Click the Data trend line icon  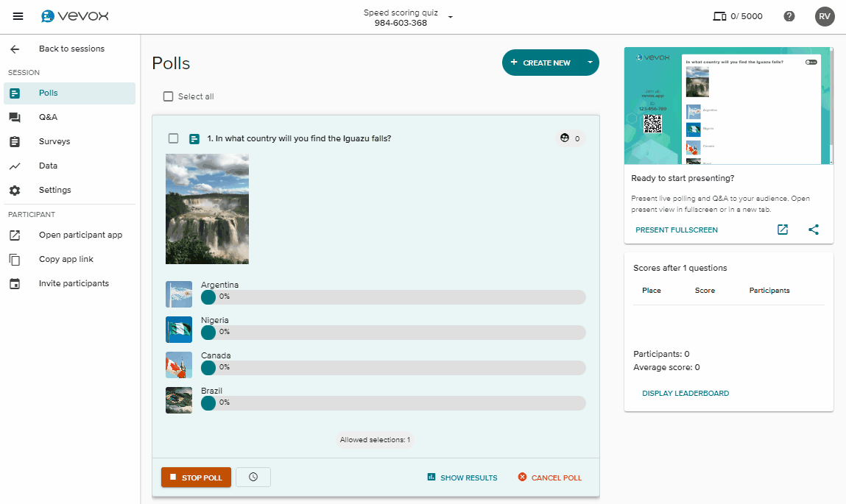tap(15, 166)
